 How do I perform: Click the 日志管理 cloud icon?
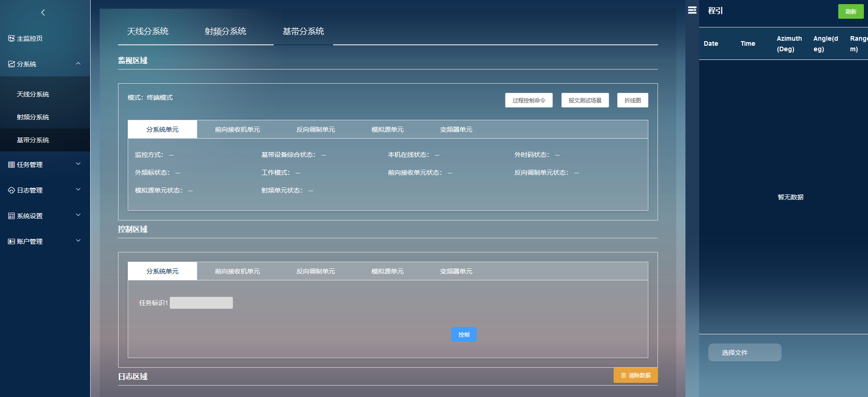(11, 190)
